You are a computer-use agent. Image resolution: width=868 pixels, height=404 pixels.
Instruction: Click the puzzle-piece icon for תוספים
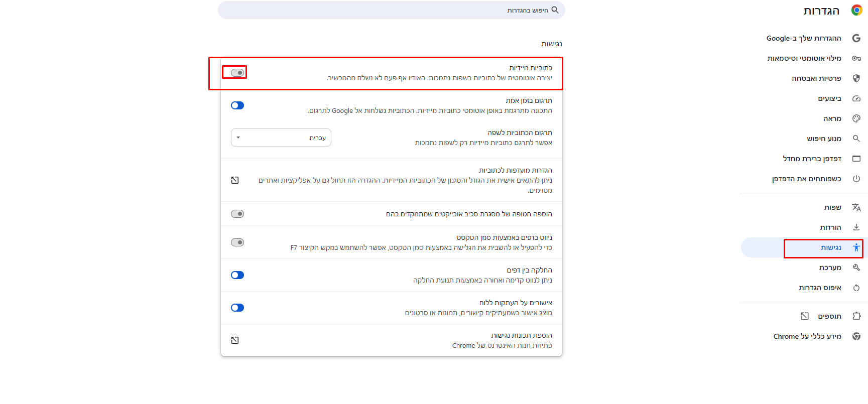(x=856, y=316)
